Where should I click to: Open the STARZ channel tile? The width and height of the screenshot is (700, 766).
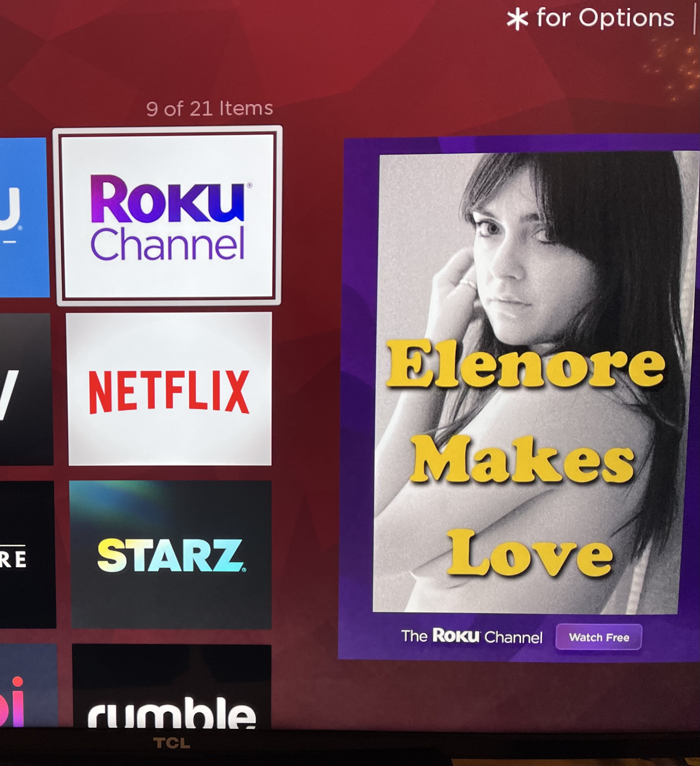(171, 555)
